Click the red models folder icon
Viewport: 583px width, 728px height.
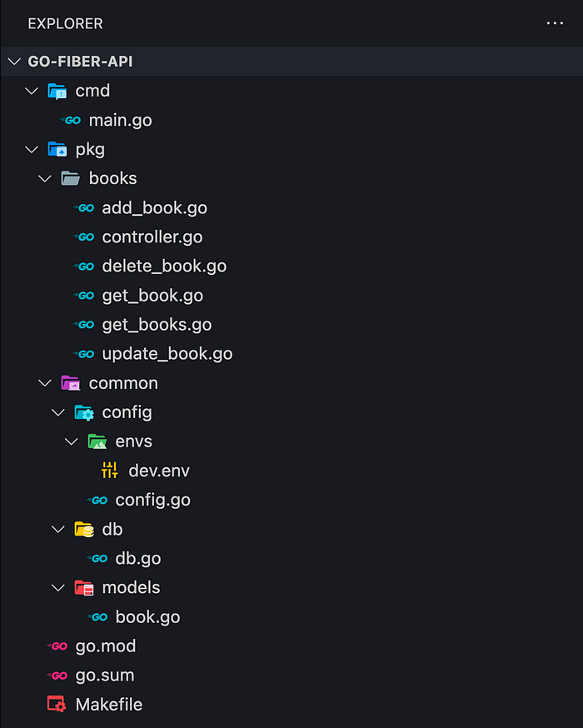tap(84, 588)
